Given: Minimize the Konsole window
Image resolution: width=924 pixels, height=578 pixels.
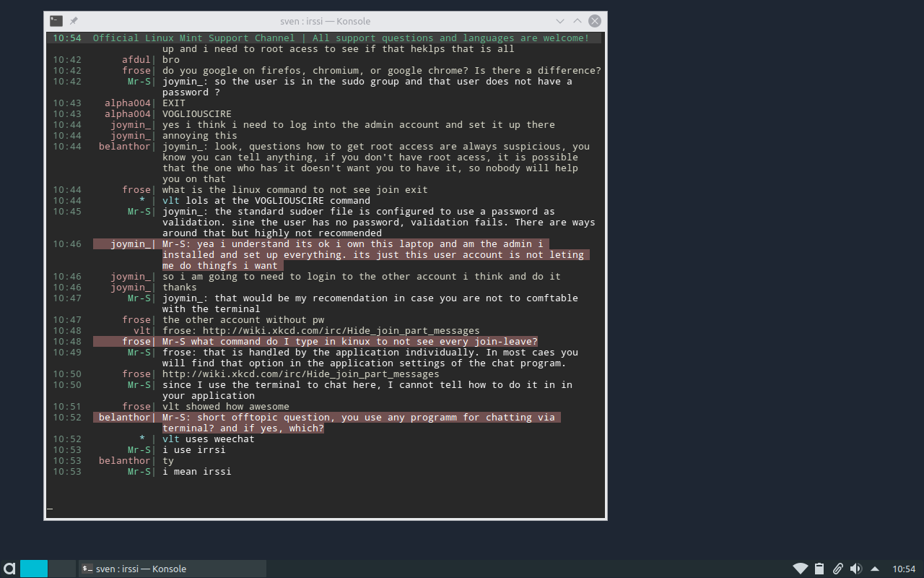Looking at the screenshot, I should point(560,21).
